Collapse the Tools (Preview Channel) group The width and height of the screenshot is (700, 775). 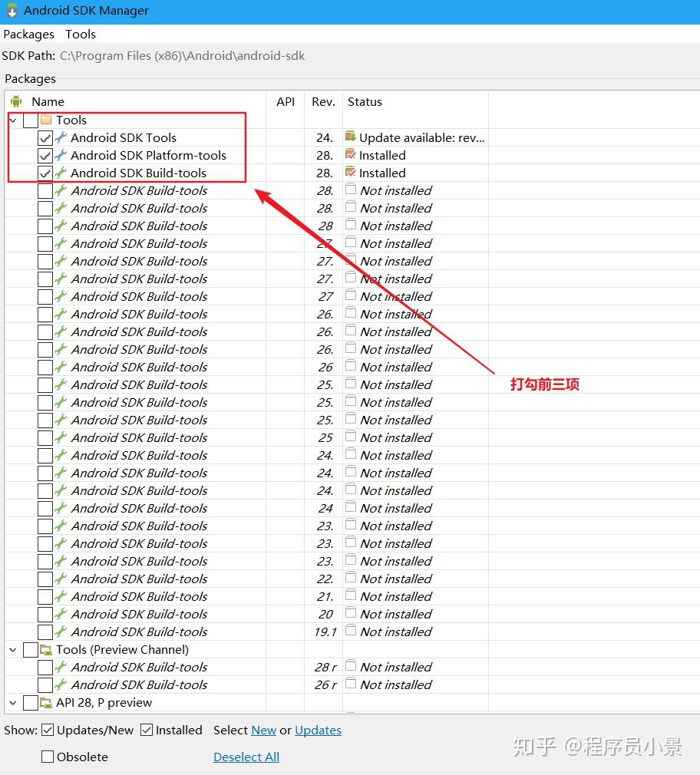coord(13,650)
